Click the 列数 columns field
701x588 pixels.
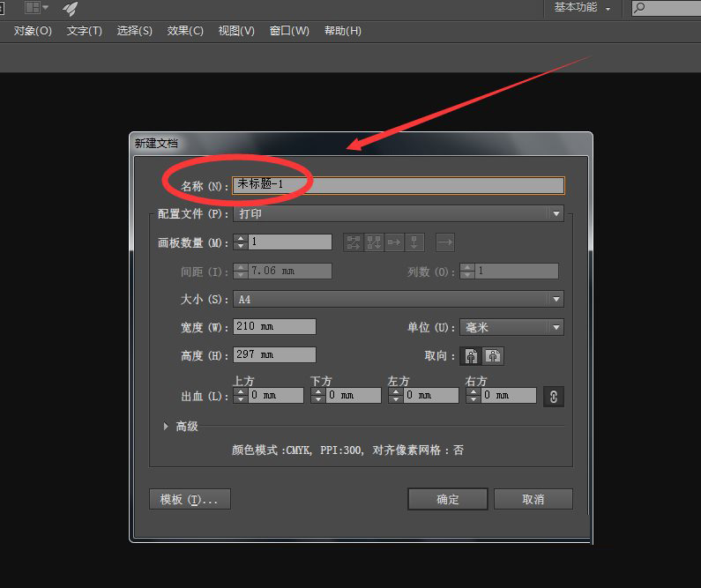pos(518,271)
